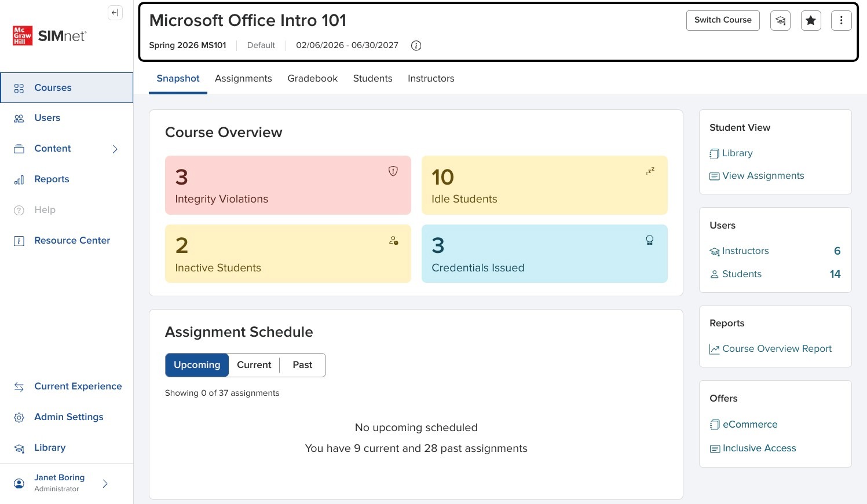The height and width of the screenshot is (504, 867).
Task: Switch to the Instructors tab
Action: [431, 79]
